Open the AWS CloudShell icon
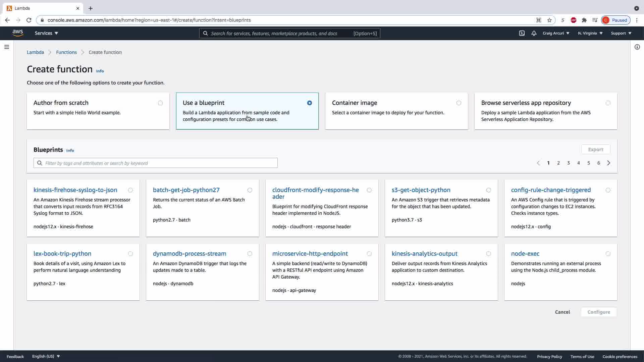Viewport: 644px width, 362px height. (522, 33)
